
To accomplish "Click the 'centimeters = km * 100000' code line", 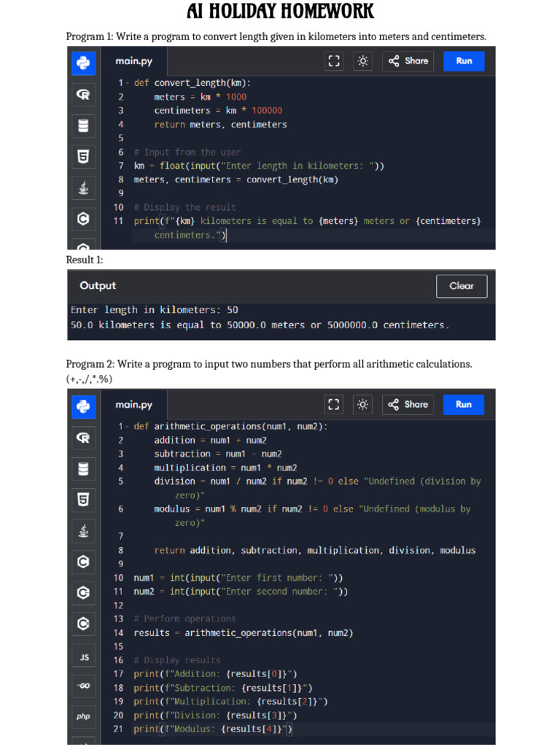I will coord(218,111).
